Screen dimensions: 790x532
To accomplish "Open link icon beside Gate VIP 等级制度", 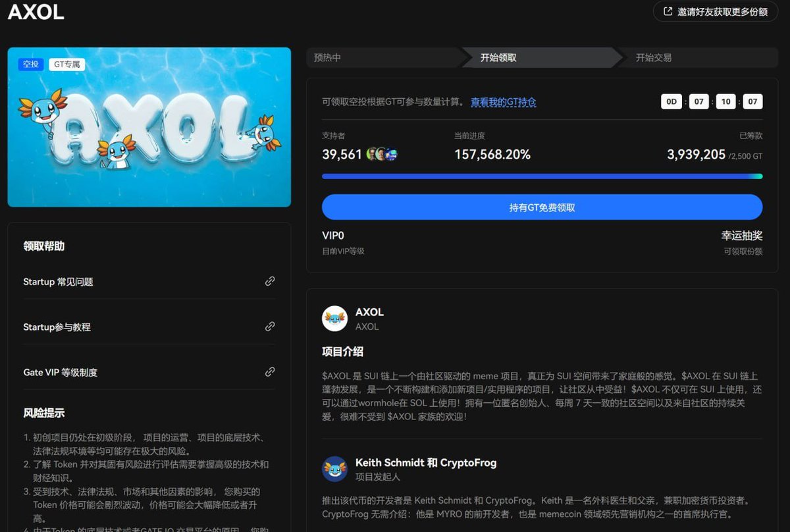I will click(x=270, y=372).
